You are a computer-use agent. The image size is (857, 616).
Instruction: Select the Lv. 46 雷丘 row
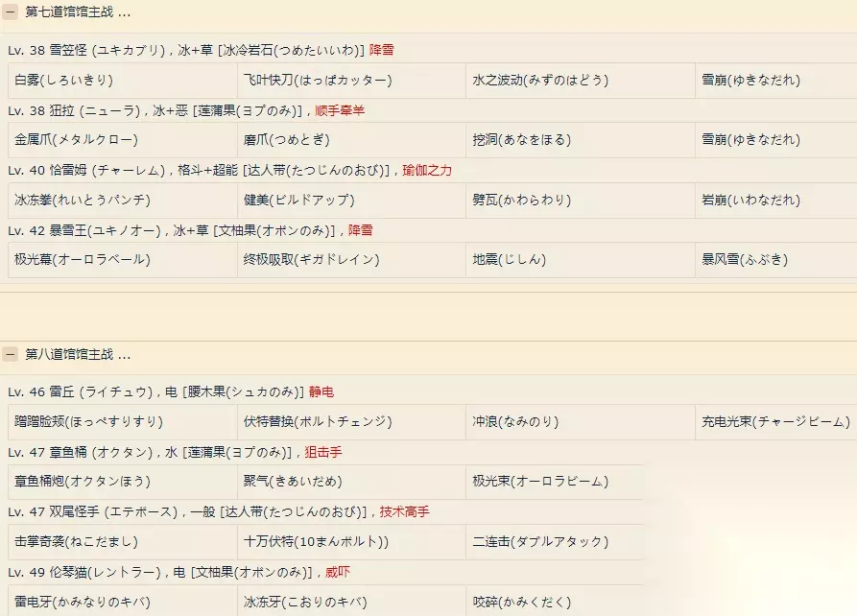[171, 391]
